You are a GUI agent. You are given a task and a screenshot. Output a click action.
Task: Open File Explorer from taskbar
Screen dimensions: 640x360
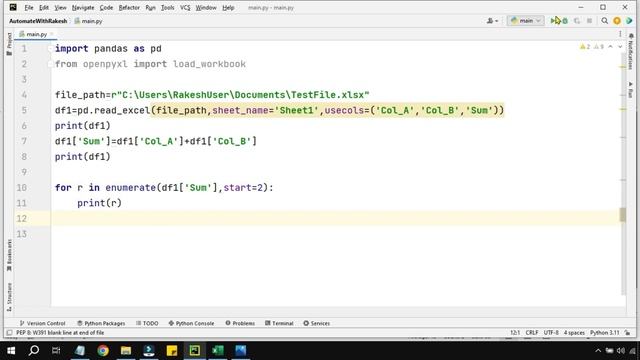point(126,351)
